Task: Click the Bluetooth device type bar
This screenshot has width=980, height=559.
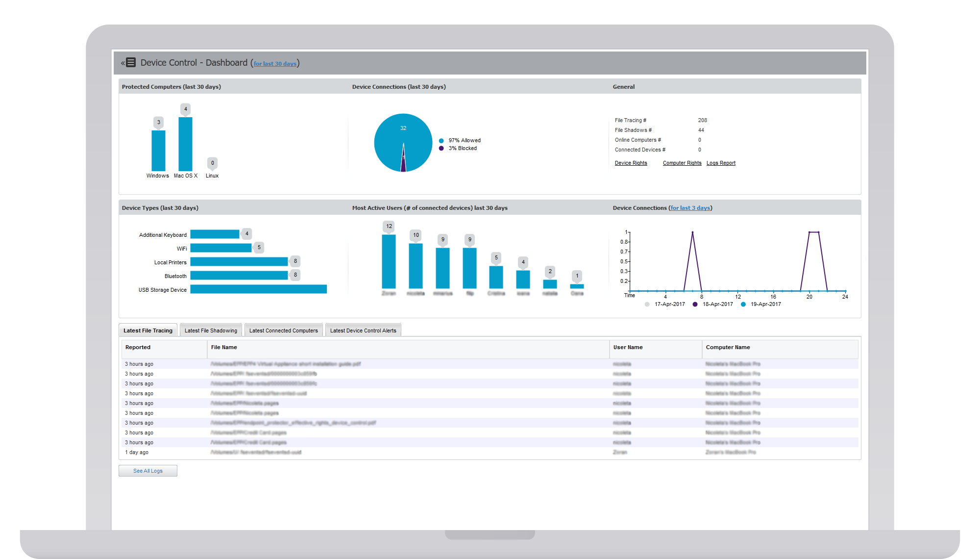Action: [239, 276]
